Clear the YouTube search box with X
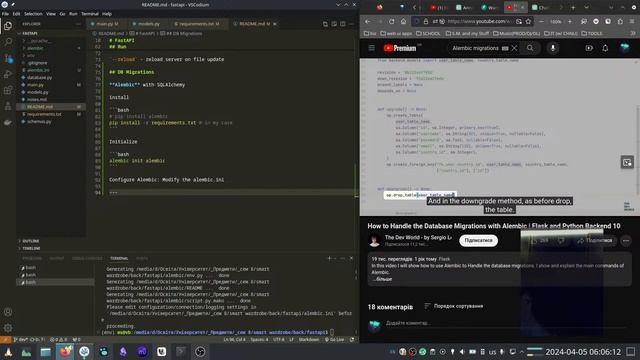 click(x=515, y=48)
